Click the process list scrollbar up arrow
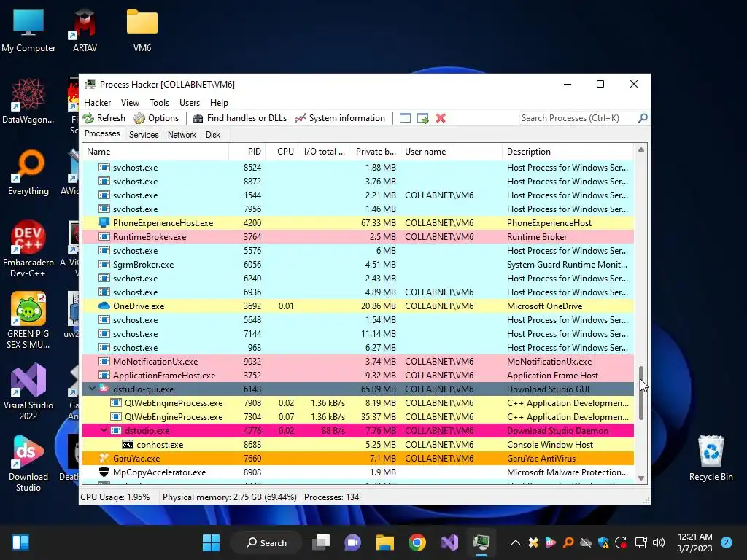Screen dimensions: 747x560 tap(641, 150)
